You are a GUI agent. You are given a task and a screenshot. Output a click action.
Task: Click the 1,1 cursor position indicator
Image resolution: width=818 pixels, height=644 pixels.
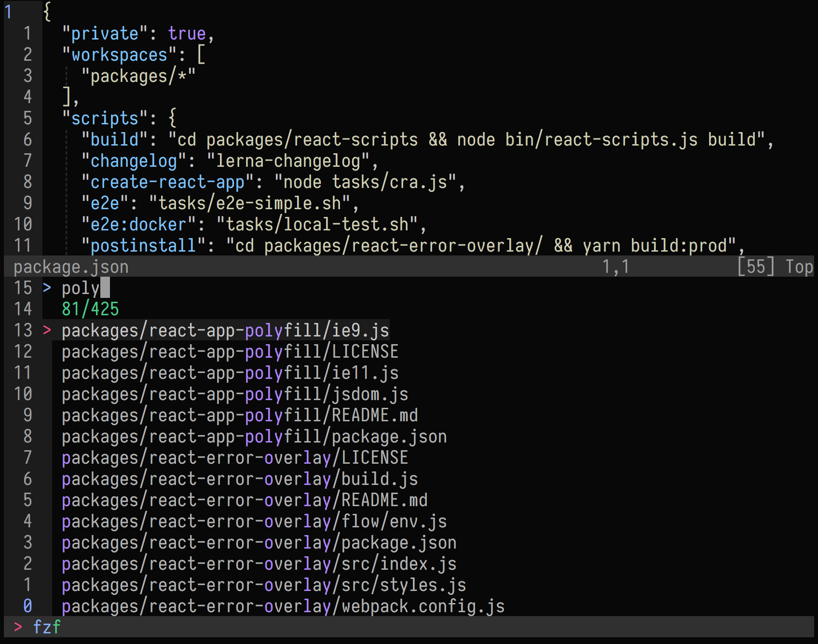coord(616,267)
